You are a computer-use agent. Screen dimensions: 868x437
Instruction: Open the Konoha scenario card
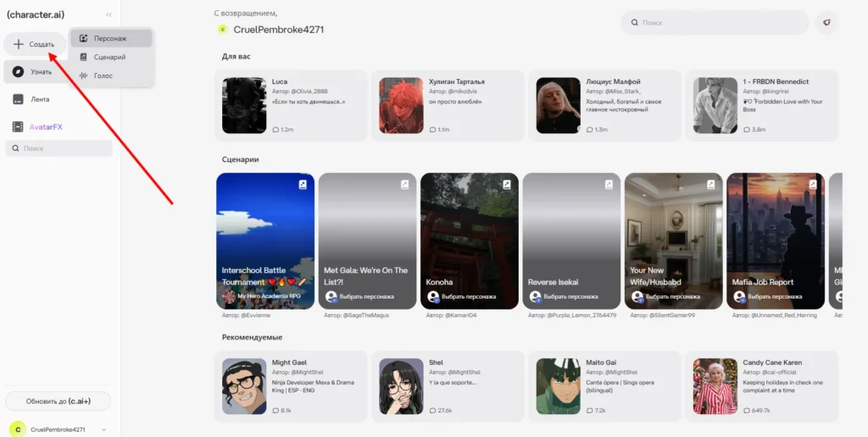[470, 241]
